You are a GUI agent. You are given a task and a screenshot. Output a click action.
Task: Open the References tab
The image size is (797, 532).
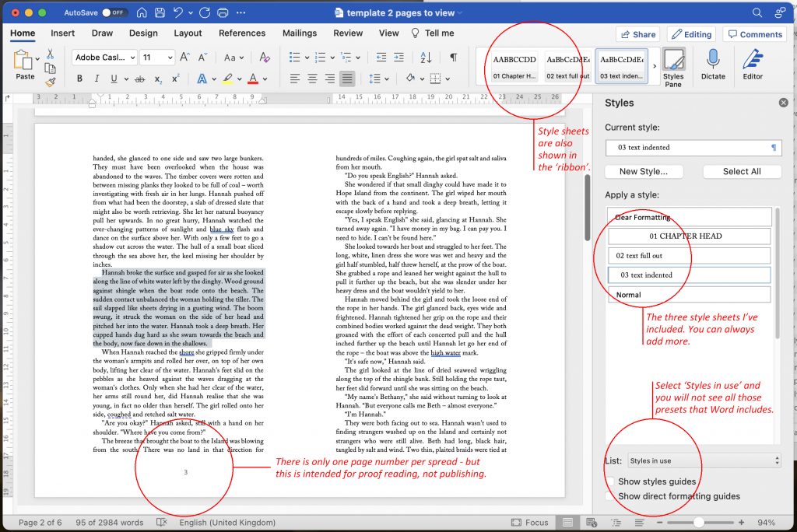coord(242,33)
